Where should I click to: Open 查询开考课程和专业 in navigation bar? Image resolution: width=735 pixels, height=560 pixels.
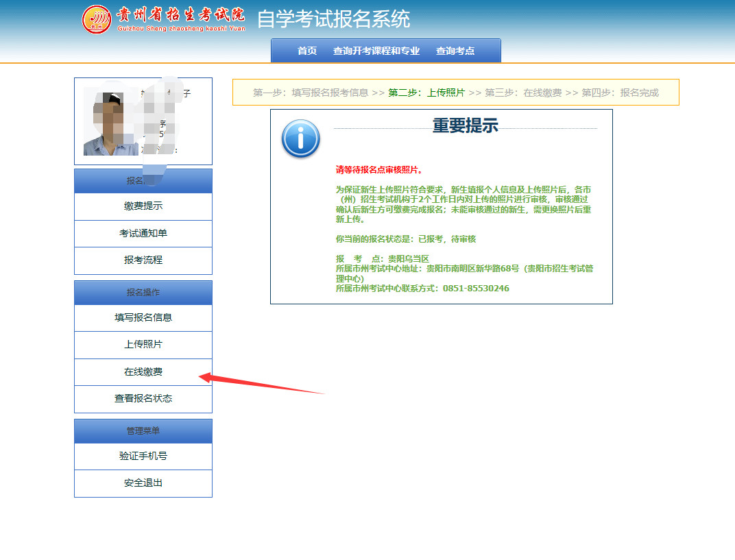pyautogui.click(x=376, y=51)
